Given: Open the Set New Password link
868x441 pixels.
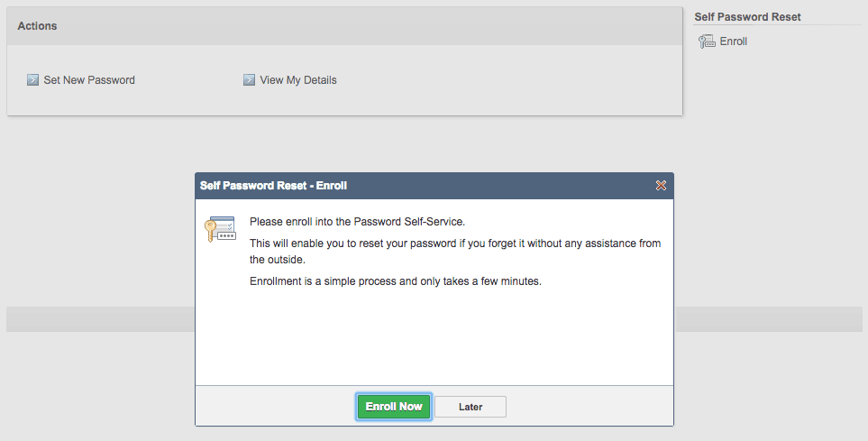Looking at the screenshot, I should (89, 80).
